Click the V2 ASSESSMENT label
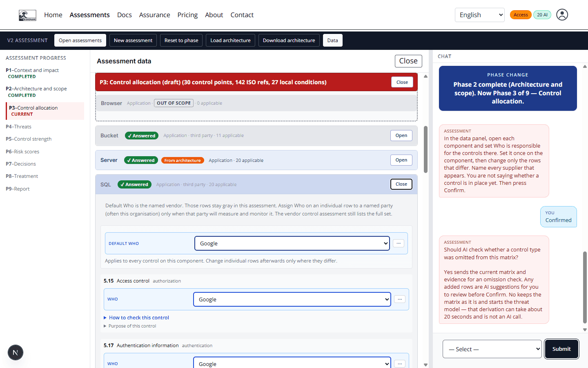 coord(27,40)
